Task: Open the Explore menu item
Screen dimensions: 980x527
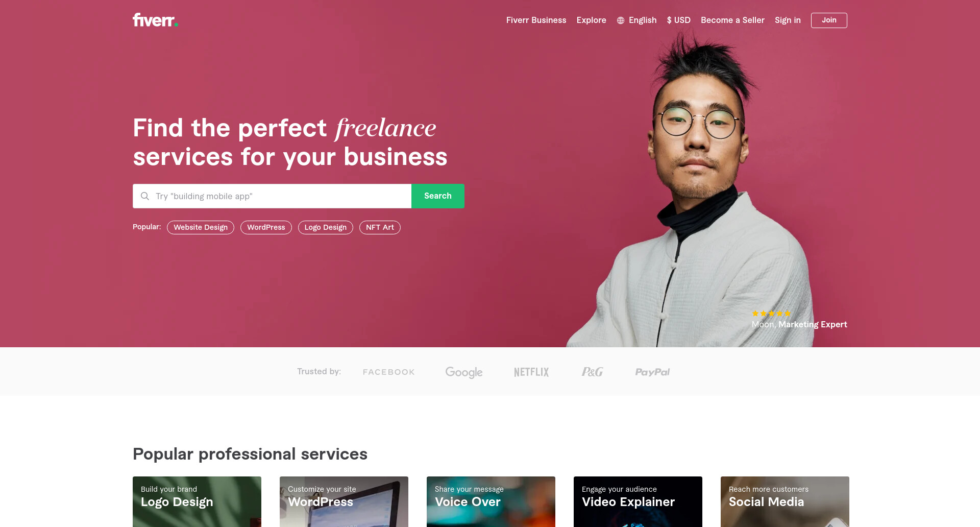Action: point(591,20)
